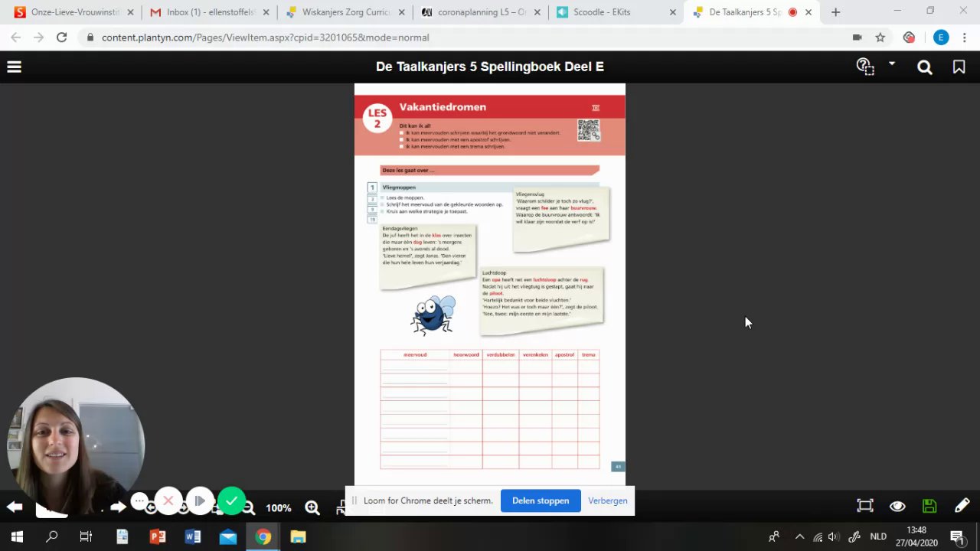Open File Explorer from the taskbar

298,536
